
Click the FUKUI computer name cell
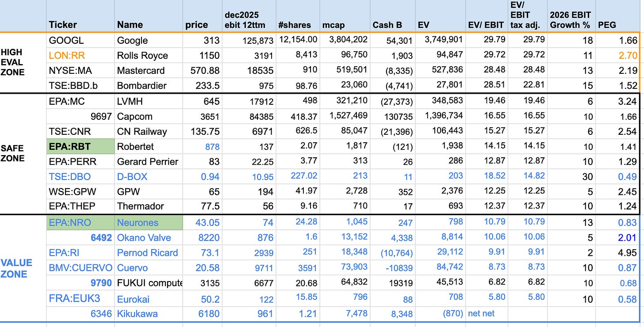(149, 283)
